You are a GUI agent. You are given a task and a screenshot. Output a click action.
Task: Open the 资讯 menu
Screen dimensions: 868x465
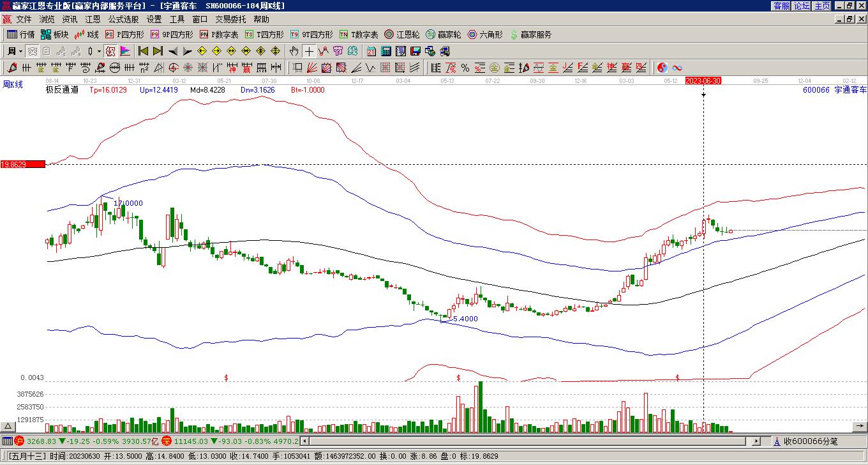pyautogui.click(x=70, y=19)
